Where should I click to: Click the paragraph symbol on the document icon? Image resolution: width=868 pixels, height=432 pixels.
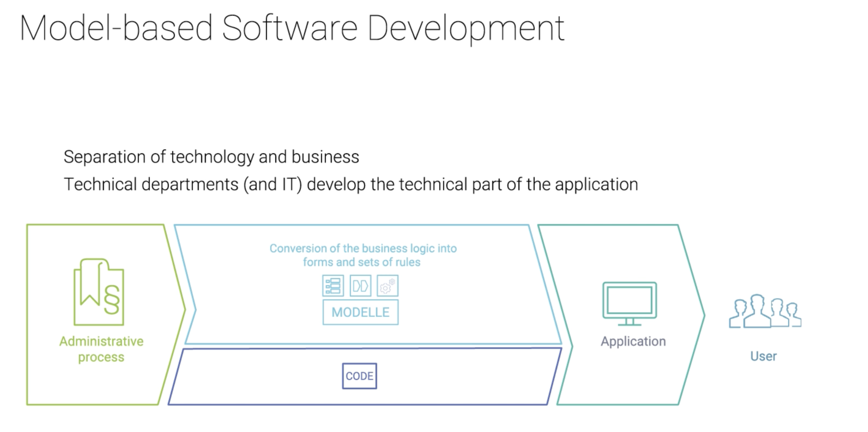pyautogui.click(x=112, y=299)
